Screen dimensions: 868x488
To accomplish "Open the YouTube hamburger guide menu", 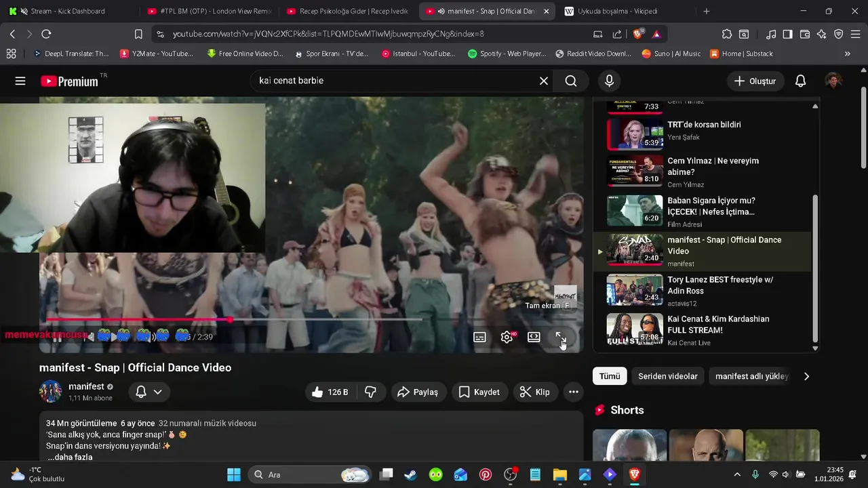I will tap(20, 81).
